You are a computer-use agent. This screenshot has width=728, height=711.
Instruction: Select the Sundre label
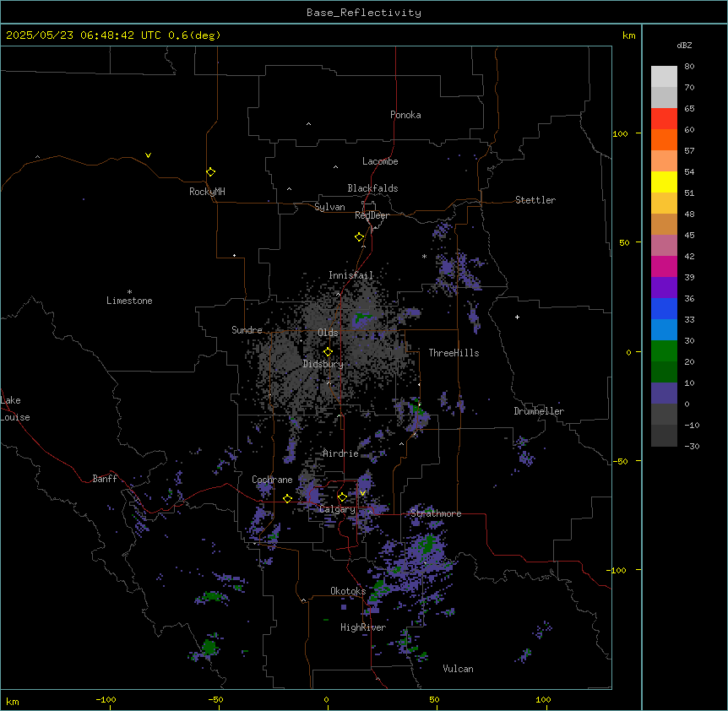(247, 330)
